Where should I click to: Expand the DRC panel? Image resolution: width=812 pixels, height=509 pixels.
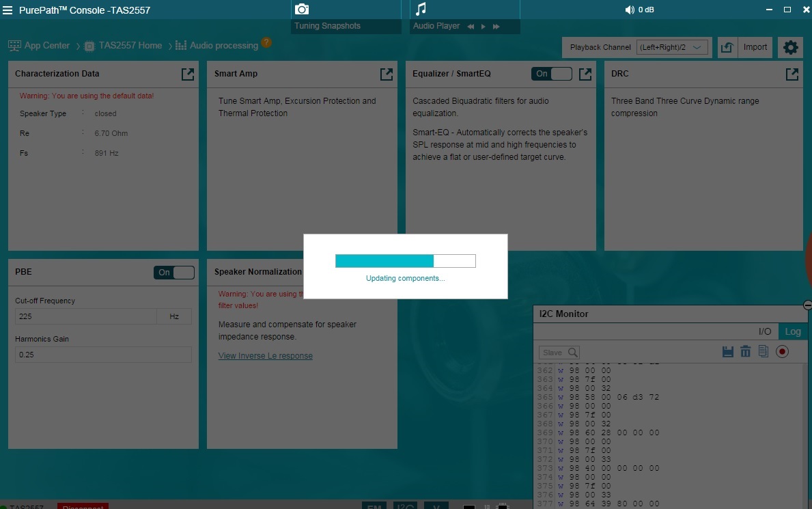(792, 74)
